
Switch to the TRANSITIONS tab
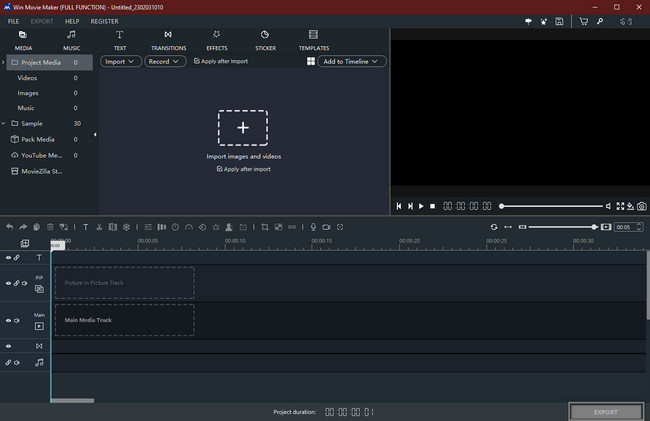pyautogui.click(x=168, y=41)
